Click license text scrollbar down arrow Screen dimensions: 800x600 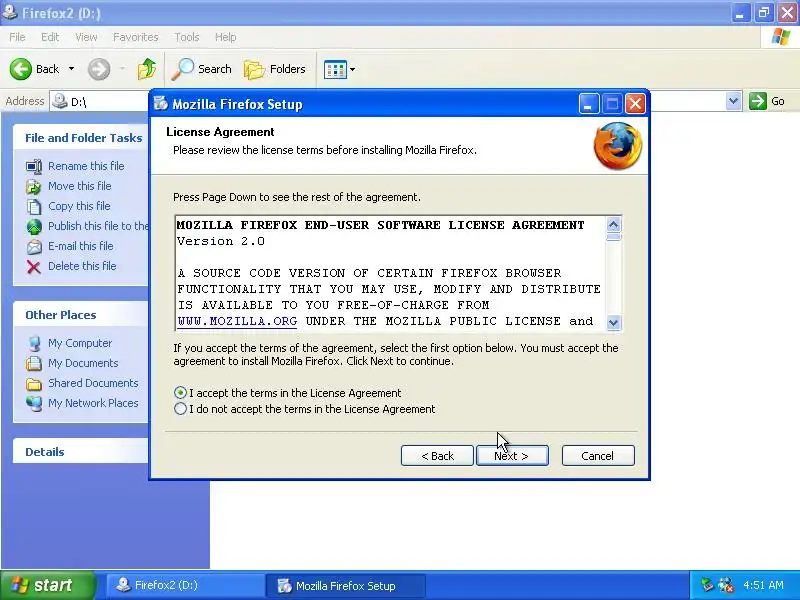click(x=614, y=322)
